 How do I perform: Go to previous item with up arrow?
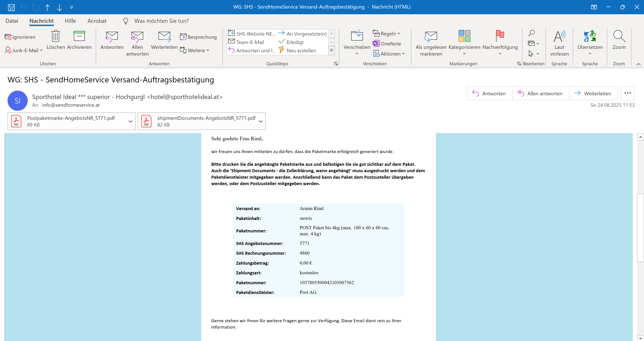coord(47,7)
